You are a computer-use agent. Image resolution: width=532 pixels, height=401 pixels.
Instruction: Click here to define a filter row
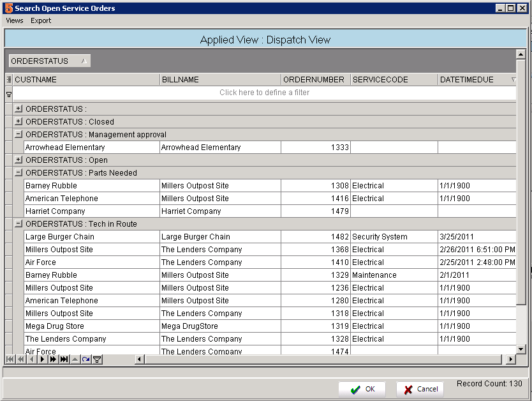264,93
